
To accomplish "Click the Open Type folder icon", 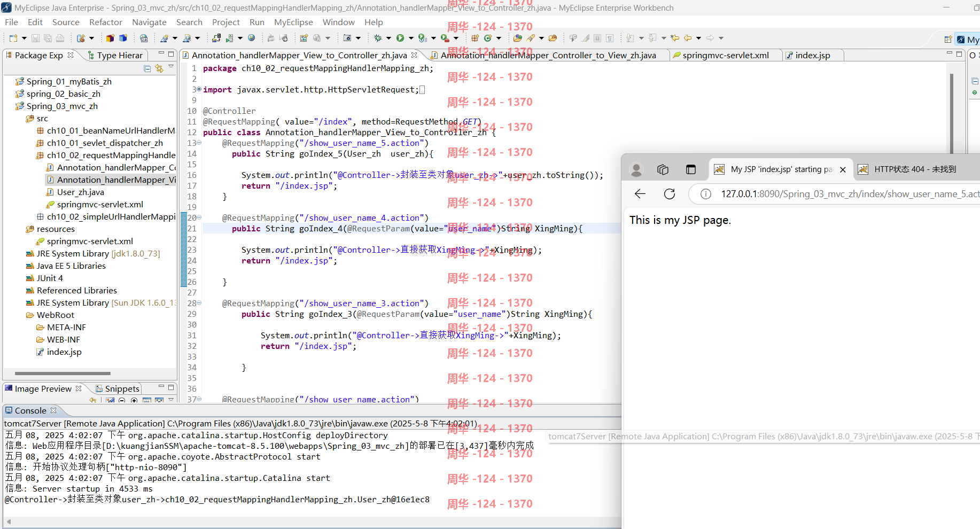I will pyautogui.click(x=517, y=38).
